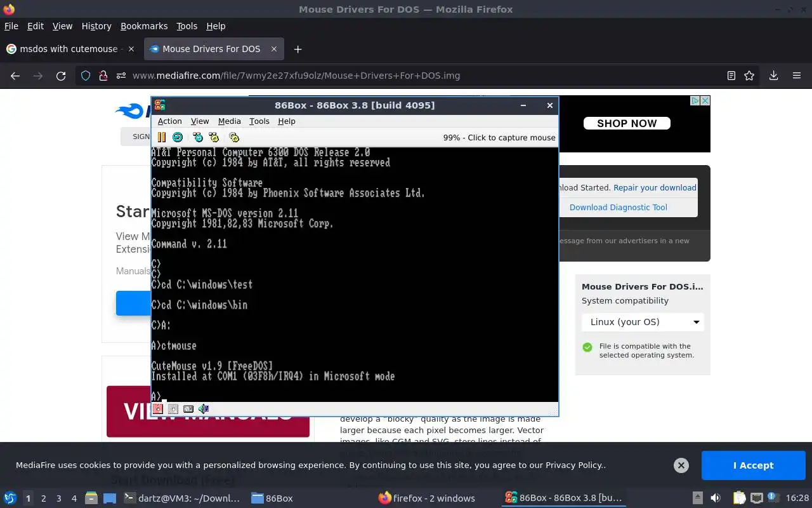Open dartz@VM3 terminal taskbar entry
Viewport: 812px width, 508px height.
[x=182, y=498]
